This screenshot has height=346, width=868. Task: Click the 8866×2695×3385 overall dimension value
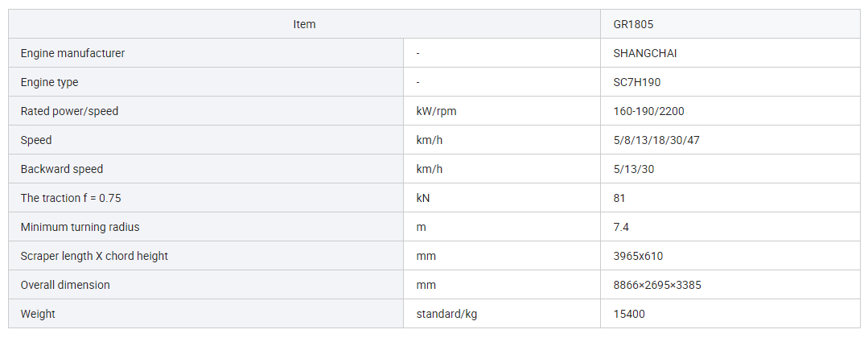(x=658, y=285)
